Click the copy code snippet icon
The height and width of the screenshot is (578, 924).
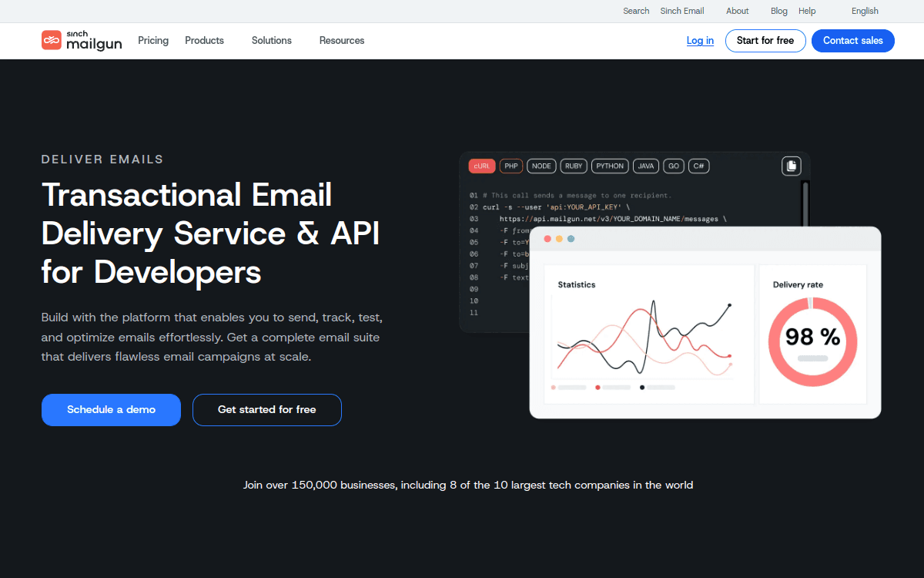click(x=791, y=166)
